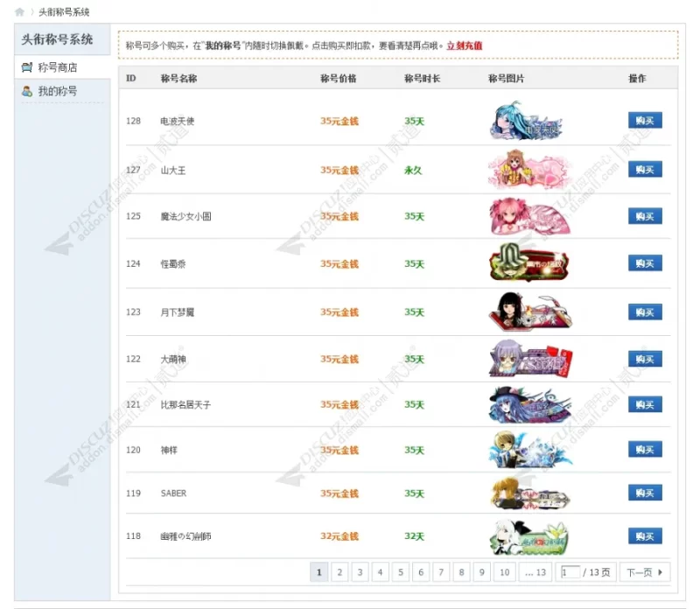Buy the 神样 title
This screenshot has height=609, width=700.
pyautogui.click(x=645, y=450)
